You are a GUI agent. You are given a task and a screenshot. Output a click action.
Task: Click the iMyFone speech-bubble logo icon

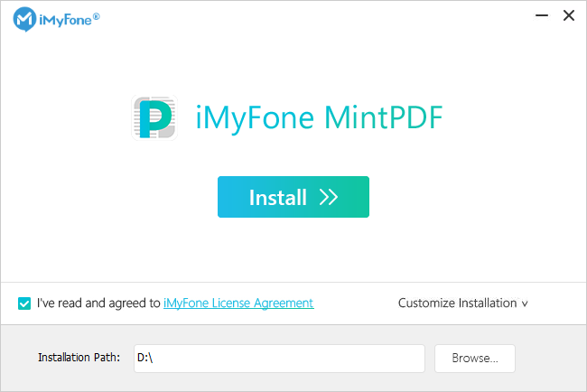coord(24,19)
